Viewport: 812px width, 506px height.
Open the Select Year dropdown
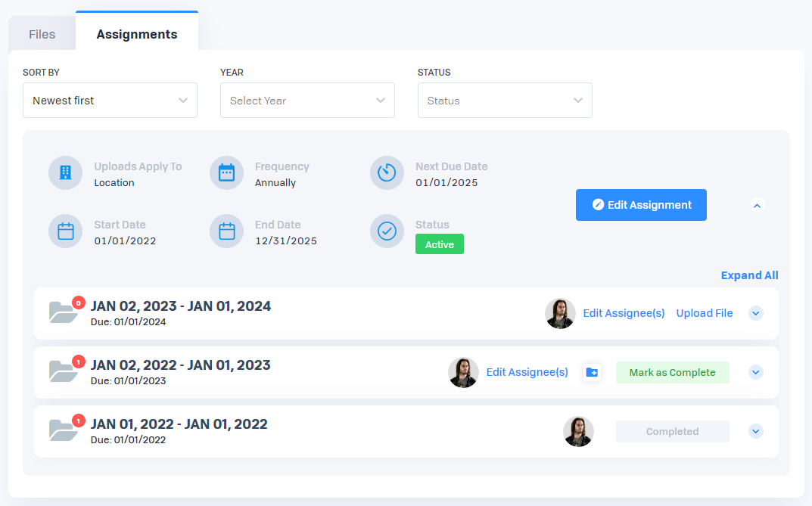[307, 101]
